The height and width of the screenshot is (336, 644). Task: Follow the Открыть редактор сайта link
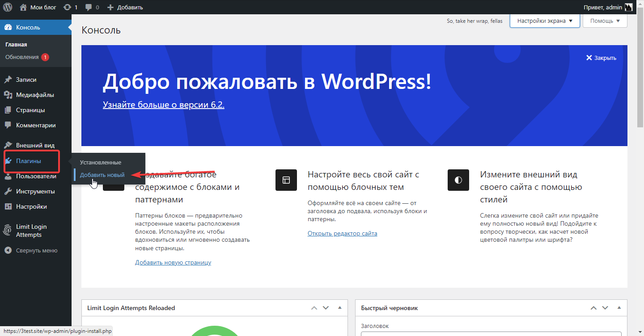343,233
